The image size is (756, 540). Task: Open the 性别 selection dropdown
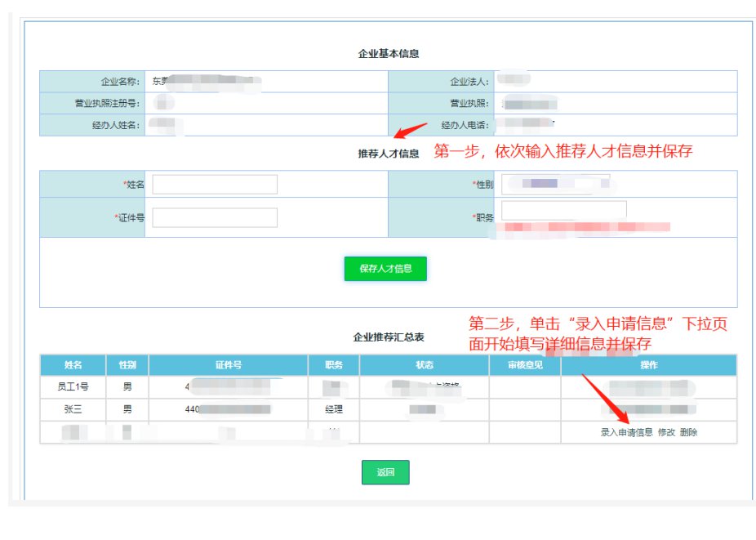point(555,184)
